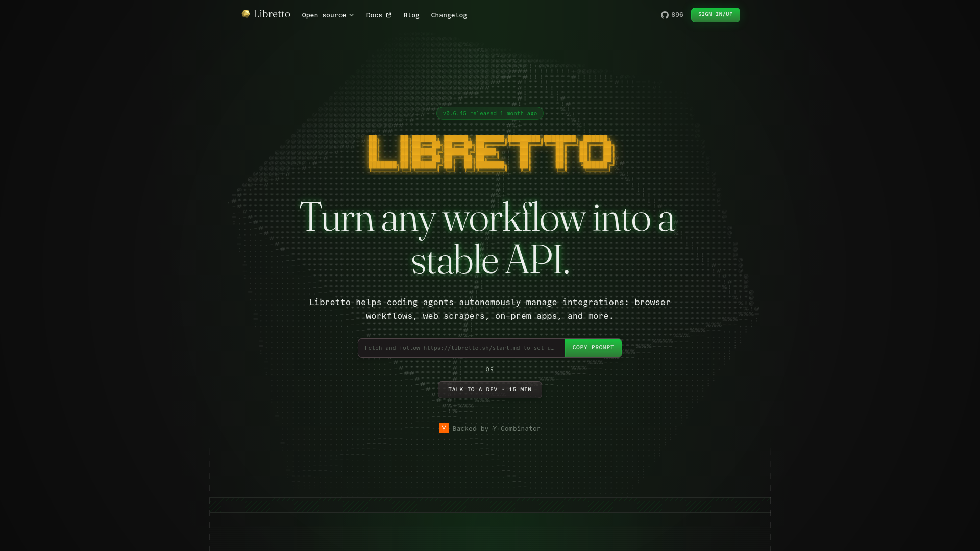Click the chevron next to Open source
The height and width of the screenshot is (551, 980).
point(351,15)
